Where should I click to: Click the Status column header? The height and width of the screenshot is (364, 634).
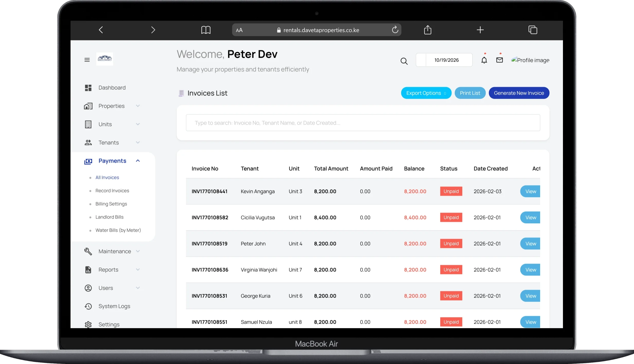449,169
